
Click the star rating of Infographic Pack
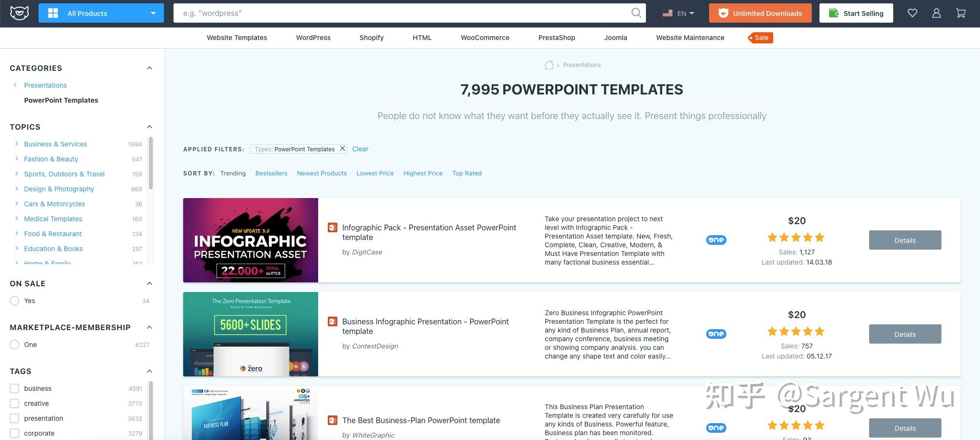click(796, 237)
